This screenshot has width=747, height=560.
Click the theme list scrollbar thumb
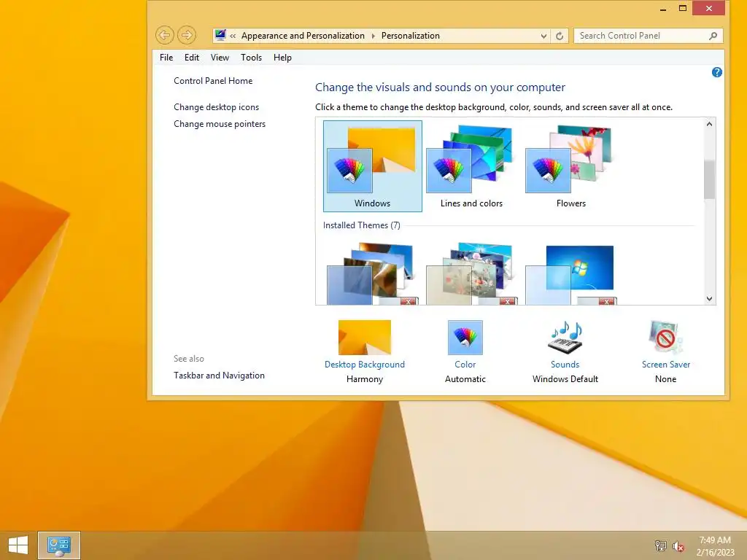point(709,179)
